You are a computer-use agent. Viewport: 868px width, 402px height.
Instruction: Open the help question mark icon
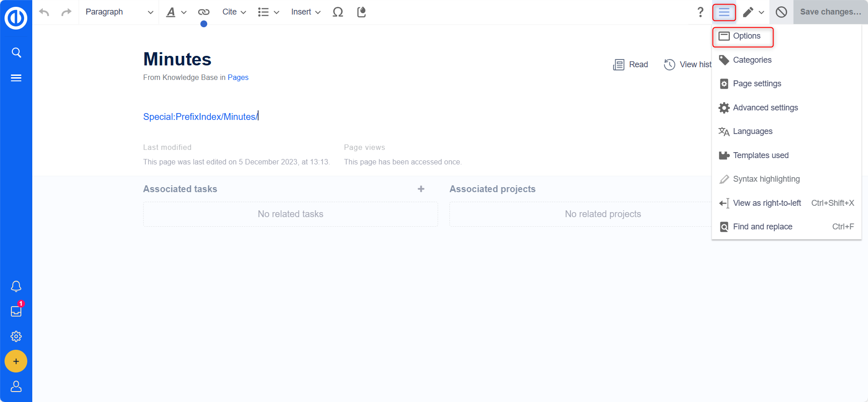tap(700, 12)
